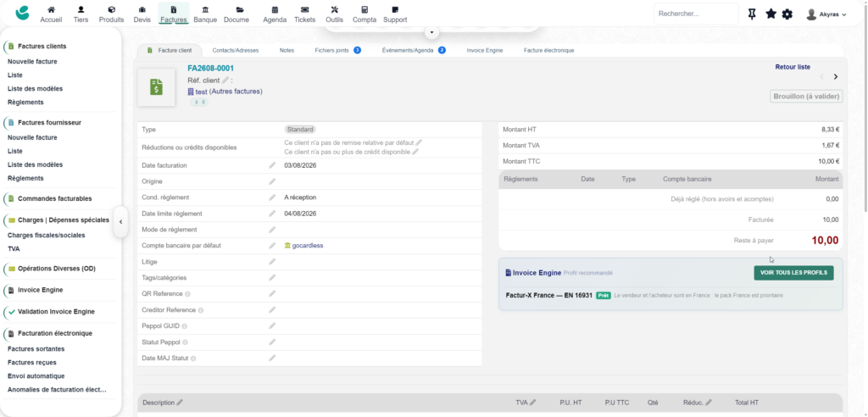
Task: Open the Accueil home menu icon
Action: click(51, 9)
